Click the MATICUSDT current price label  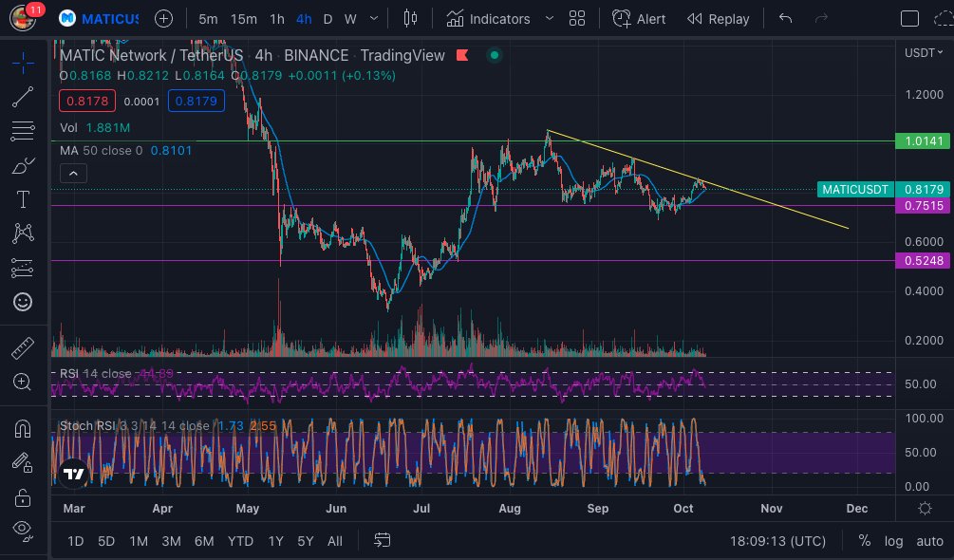[884, 189]
